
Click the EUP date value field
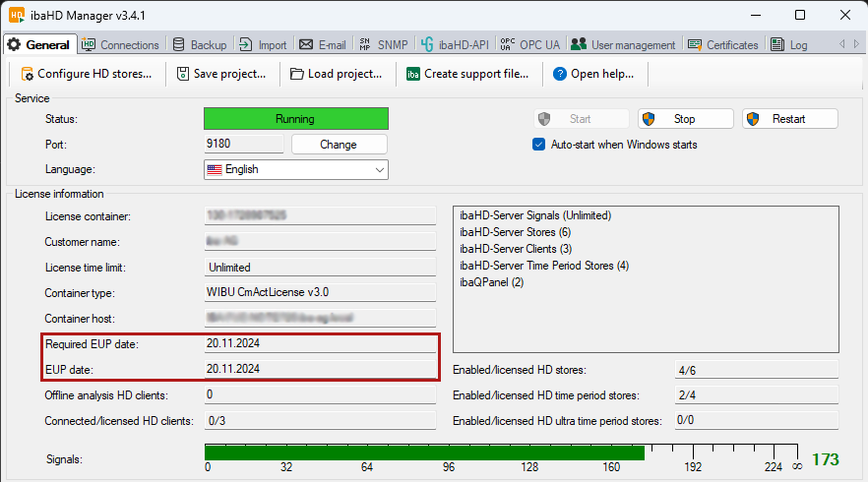320,369
